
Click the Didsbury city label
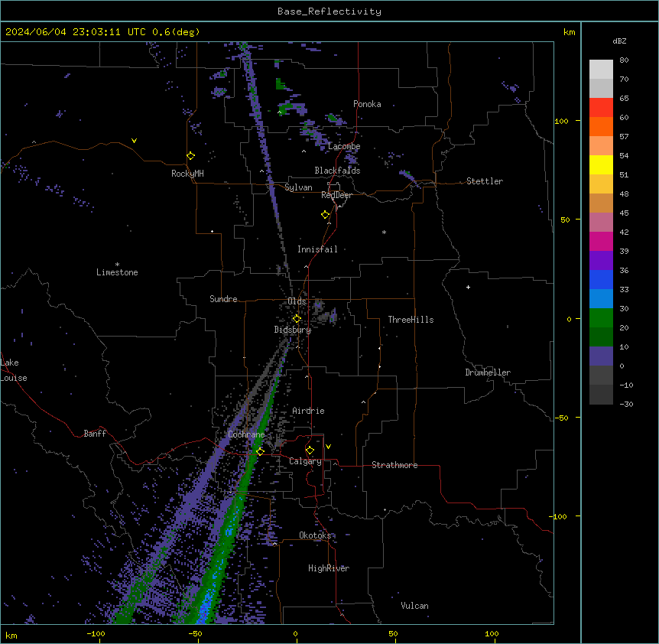pyautogui.click(x=293, y=330)
